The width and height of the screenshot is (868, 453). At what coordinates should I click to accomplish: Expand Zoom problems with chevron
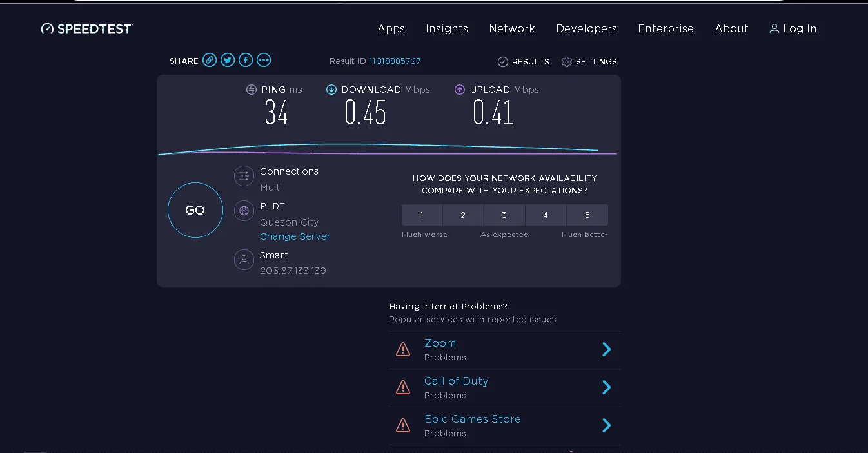coord(606,349)
